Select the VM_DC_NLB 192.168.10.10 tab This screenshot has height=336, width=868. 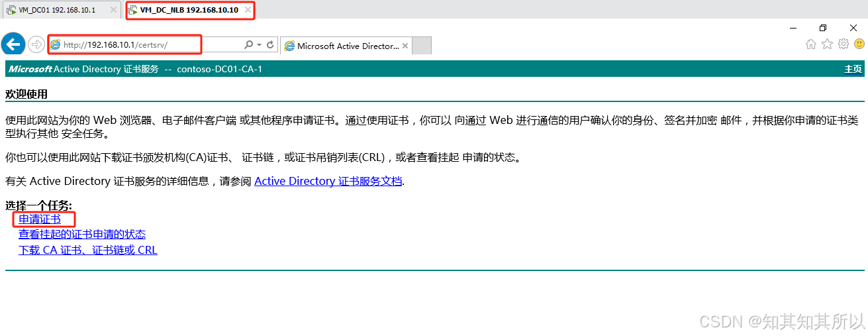click(x=189, y=10)
